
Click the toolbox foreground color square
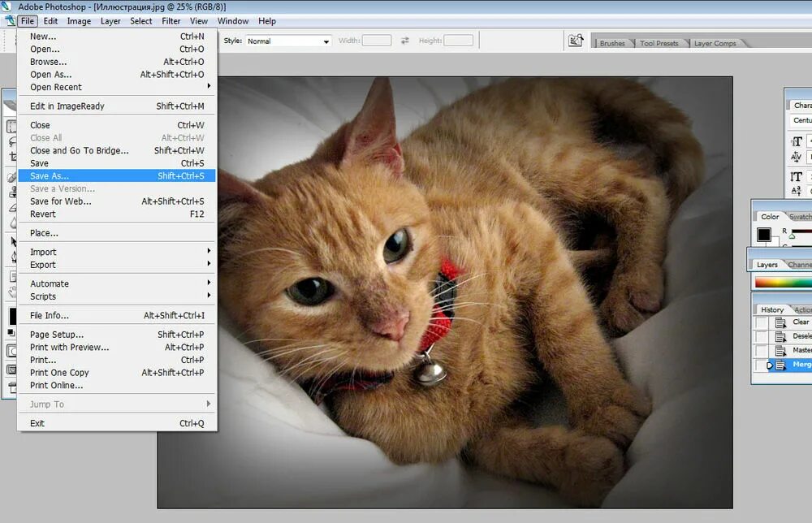click(x=12, y=315)
